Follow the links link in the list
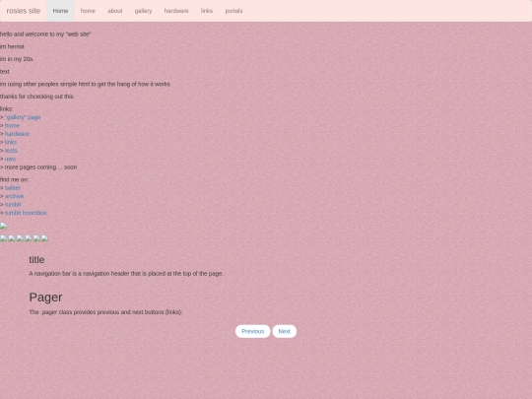Screen dimensions: 532x399 click(x=11, y=142)
